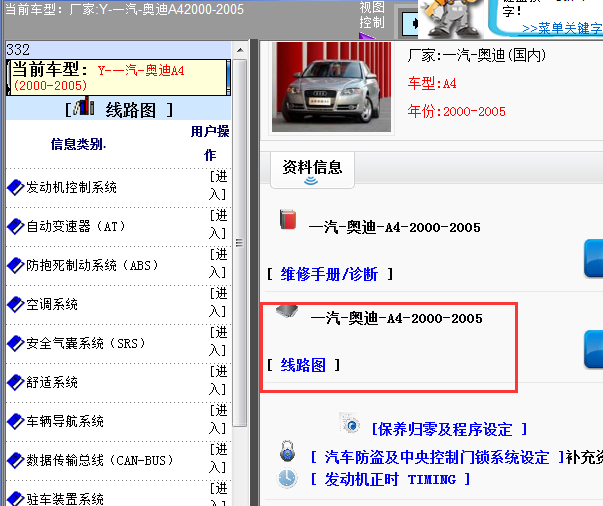
Task: Click the blue book icon beside 自动变速器 (AT)
Action: [x=16, y=226]
